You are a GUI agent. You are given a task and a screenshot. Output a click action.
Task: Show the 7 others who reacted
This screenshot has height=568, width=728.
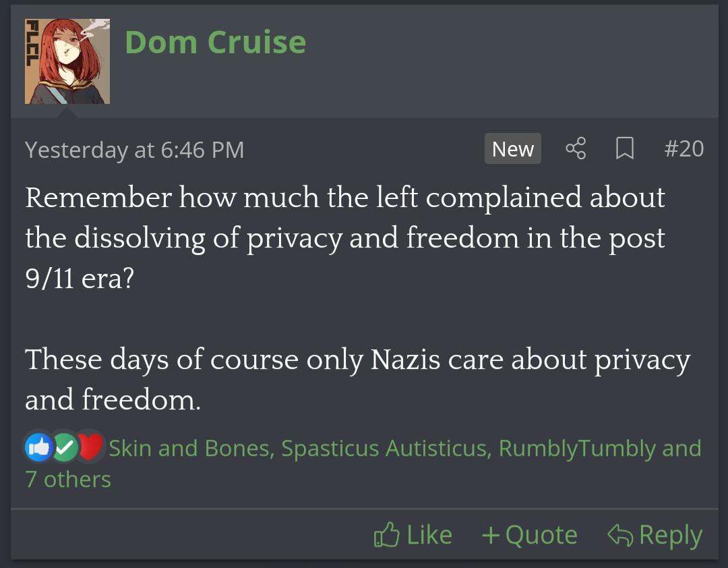[x=67, y=479]
